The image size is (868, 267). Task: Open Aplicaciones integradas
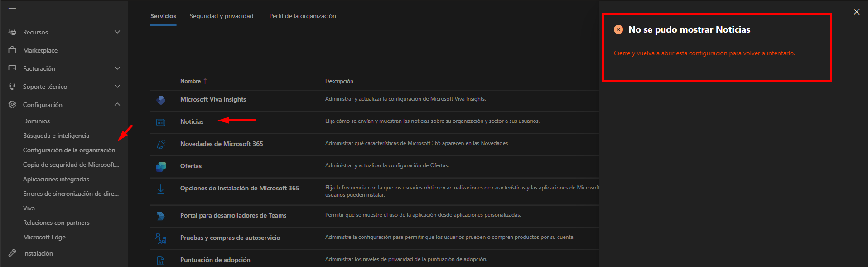click(x=56, y=179)
